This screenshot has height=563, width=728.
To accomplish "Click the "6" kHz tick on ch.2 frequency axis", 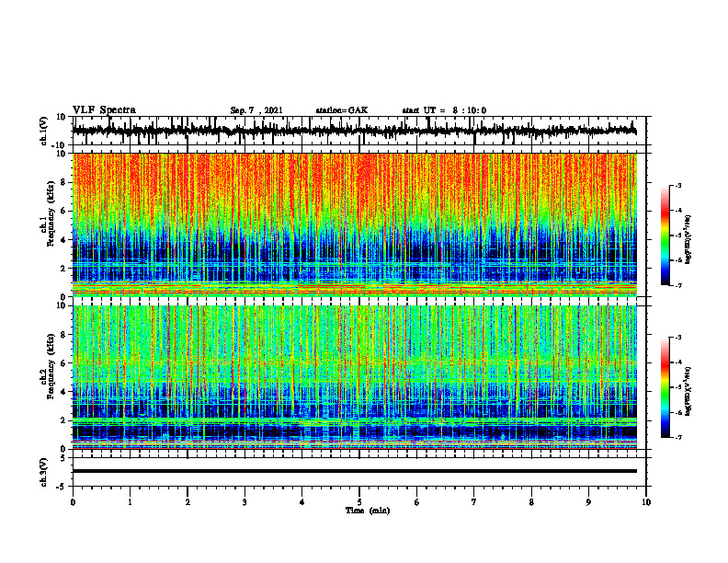I will pos(63,363).
